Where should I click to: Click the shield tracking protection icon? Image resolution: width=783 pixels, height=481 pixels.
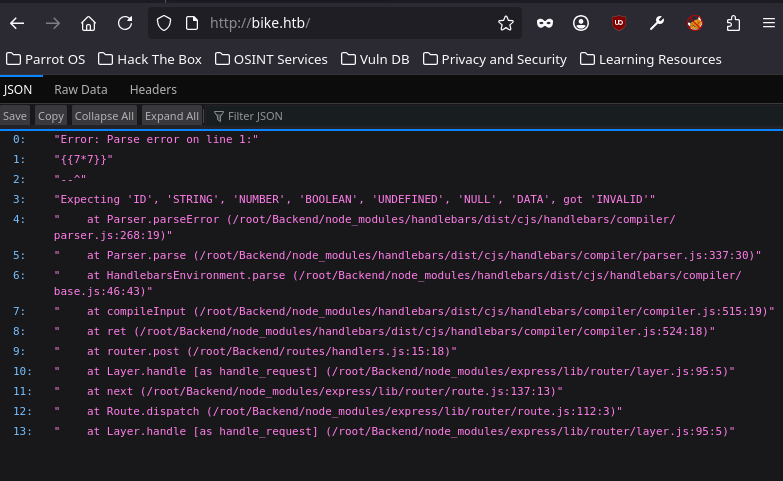tap(164, 23)
